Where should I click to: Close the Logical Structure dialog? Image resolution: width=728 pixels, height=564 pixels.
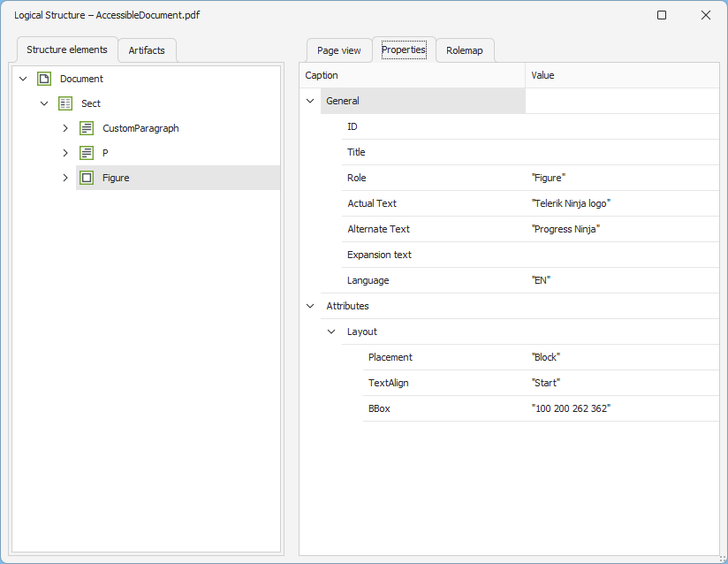pyautogui.click(x=705, y=15)
